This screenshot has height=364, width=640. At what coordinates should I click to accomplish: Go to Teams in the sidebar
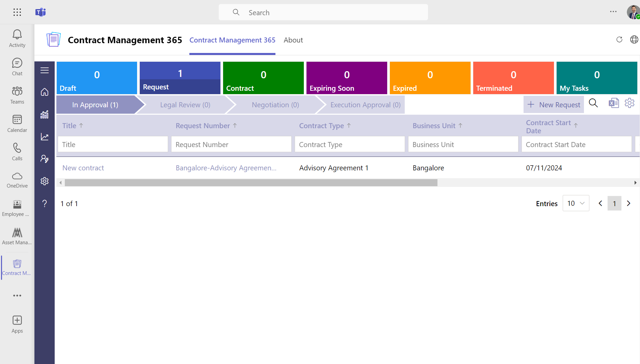17,95
